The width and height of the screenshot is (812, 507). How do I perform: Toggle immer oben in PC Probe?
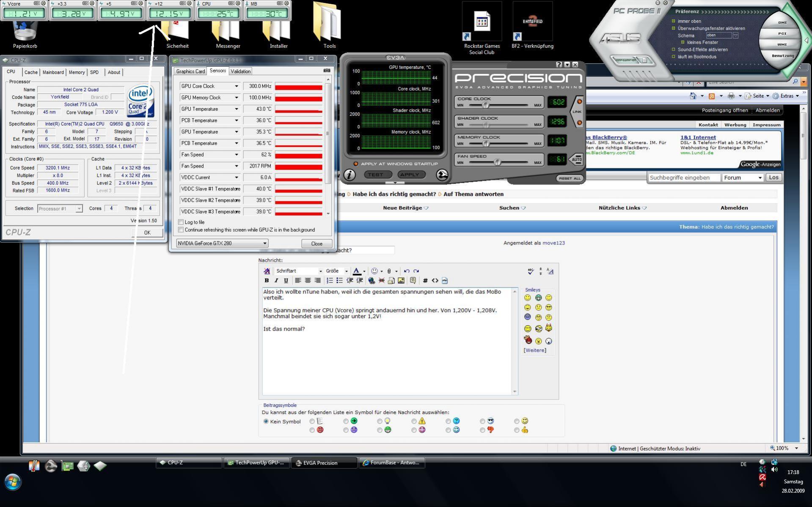pos(674,21)
